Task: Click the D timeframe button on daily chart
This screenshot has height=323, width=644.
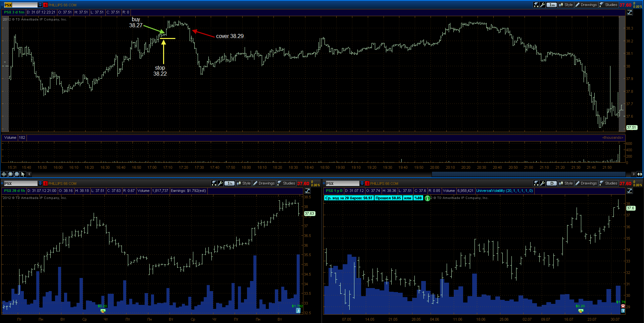Action: point(552,183)
